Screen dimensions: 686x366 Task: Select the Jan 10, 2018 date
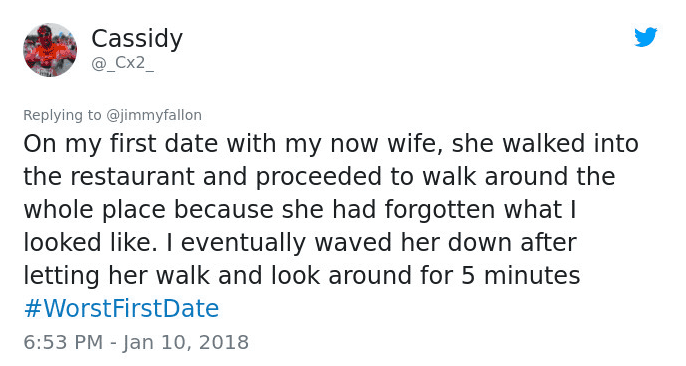[186, 342]
